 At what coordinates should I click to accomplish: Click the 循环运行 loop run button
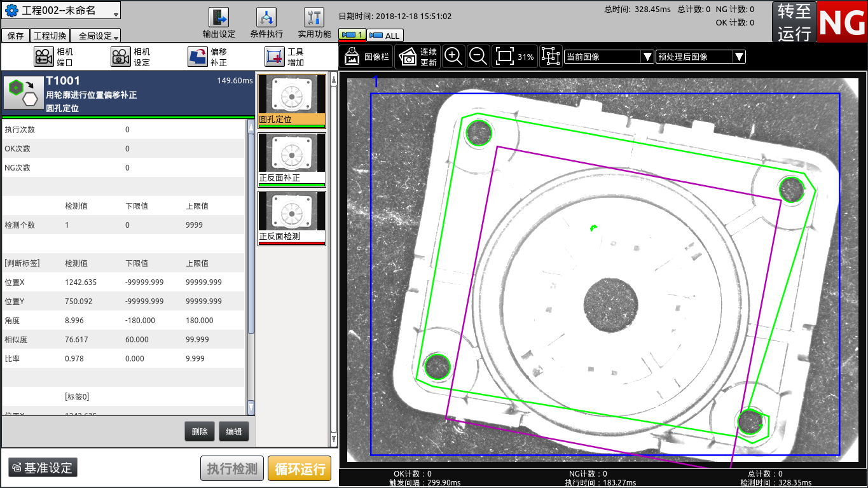(x=300, y=469)
